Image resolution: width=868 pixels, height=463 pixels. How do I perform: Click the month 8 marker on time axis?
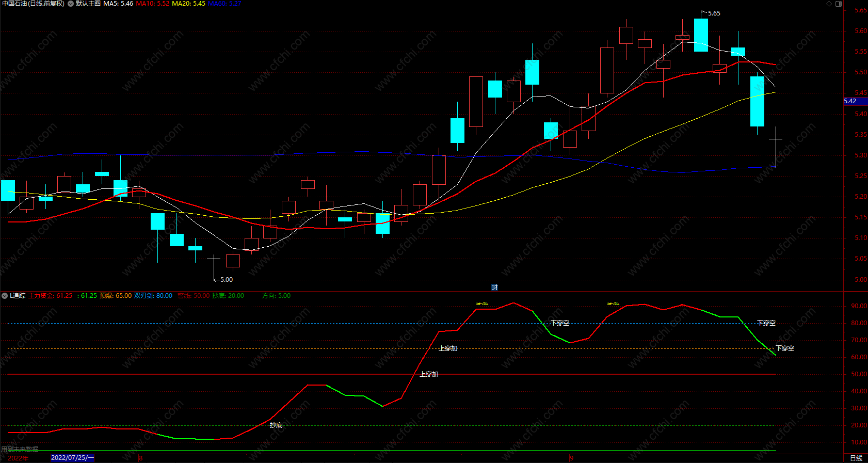(141, 458)
